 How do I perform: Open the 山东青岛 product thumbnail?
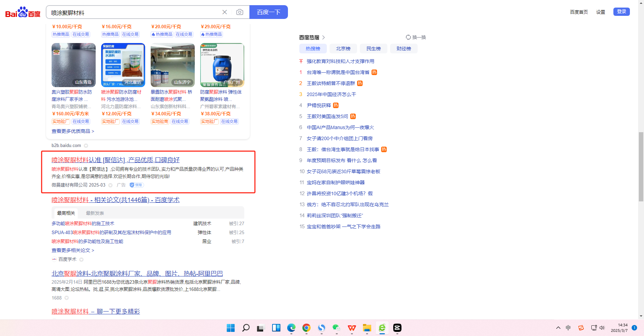click(74, 65)
